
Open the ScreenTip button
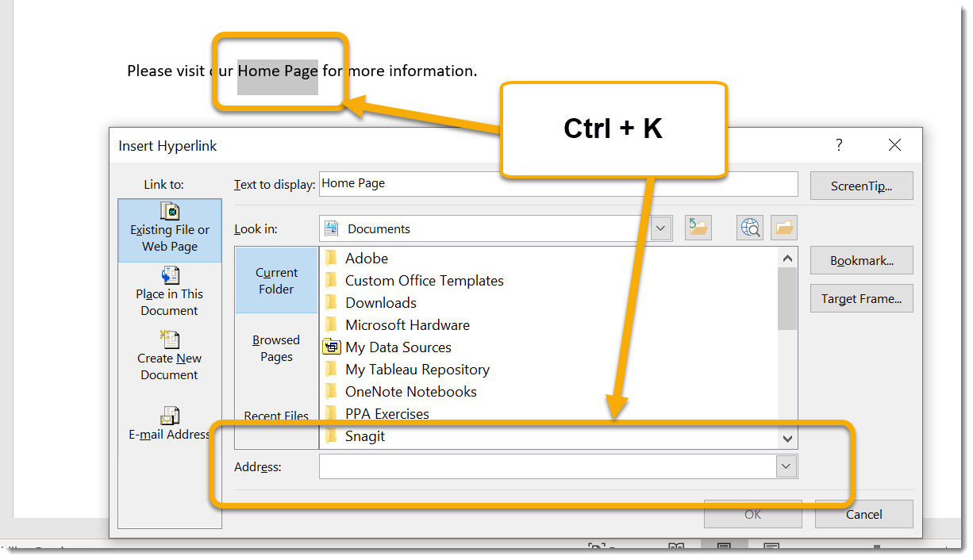pos(861,186)
